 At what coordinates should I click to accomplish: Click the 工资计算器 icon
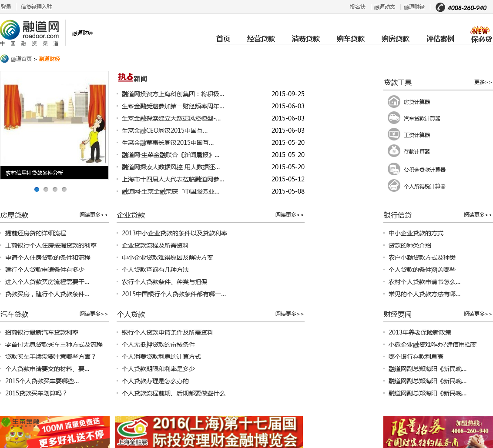coord(394,134)
